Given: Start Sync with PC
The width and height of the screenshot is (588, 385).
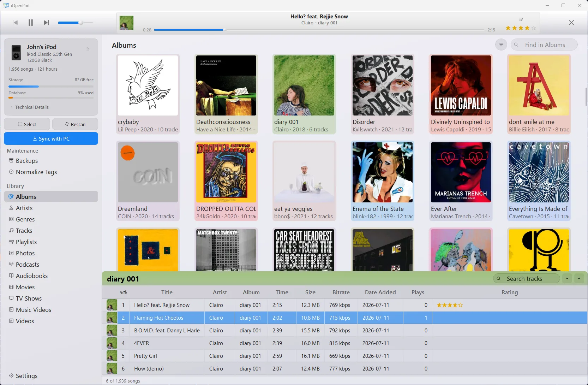Looking at the screenshot, I should (x=51, y=138).
